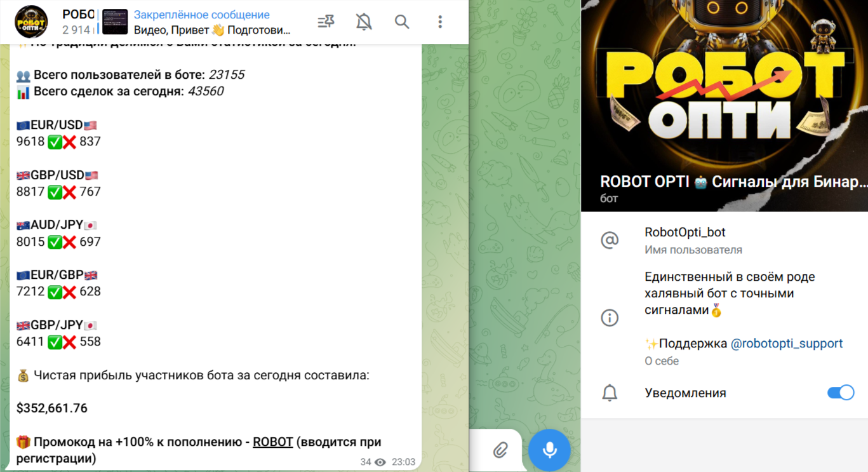Toggle the Уведомления notifications switch
The width and height of the screenshot is (868, 472).
click(841, 393)
